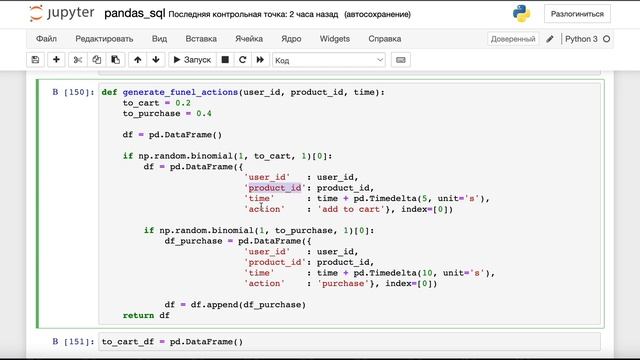Viewport: 640px width, 360px height.
Task: Open command palette keyboard icon
Action: point(401,60)
